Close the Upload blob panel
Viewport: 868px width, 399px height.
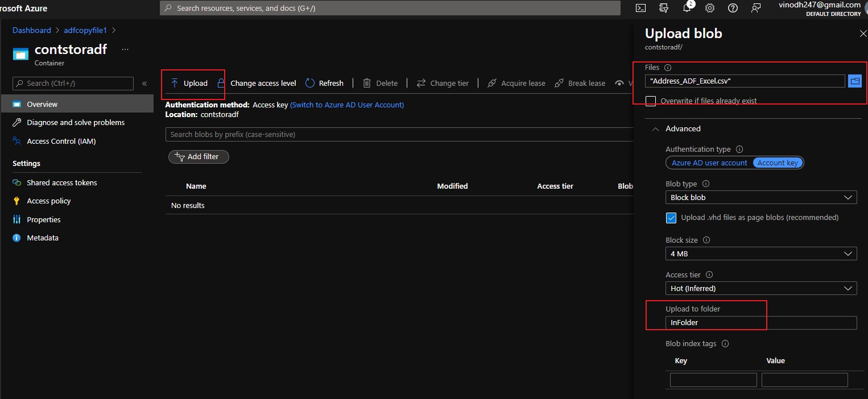click(x=863, y=34)
